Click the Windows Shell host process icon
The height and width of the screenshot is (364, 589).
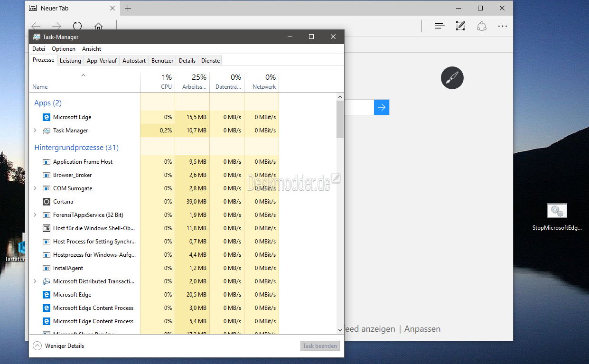pyautogui.click(x=47, y=228)
